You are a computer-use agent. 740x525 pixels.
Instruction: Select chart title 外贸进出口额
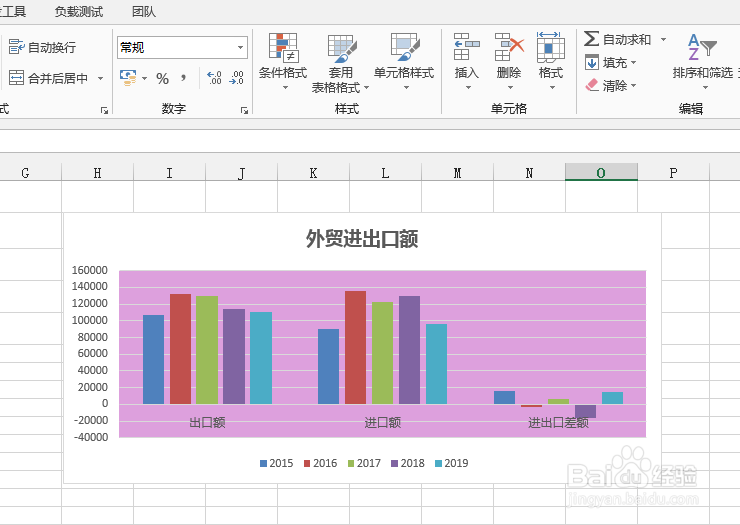point(362,238)
